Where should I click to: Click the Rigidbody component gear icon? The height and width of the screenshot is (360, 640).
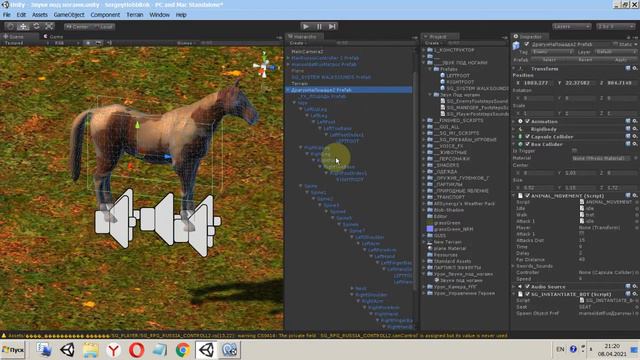tap(635, 129)
